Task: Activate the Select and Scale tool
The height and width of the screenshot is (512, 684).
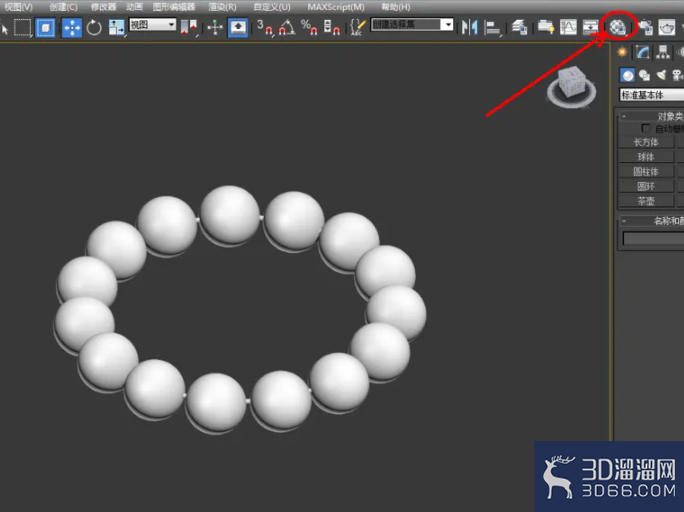Action: click(116, 28)
